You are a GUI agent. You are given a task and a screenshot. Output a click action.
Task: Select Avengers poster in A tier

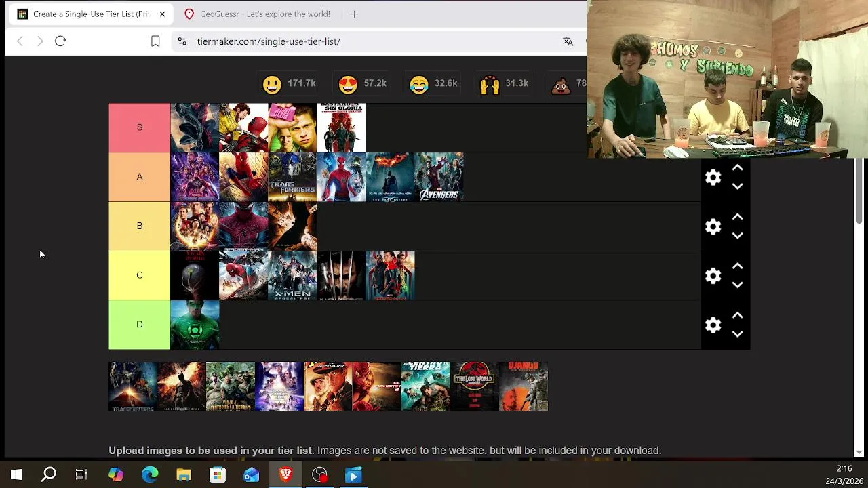tap(439, 177)
